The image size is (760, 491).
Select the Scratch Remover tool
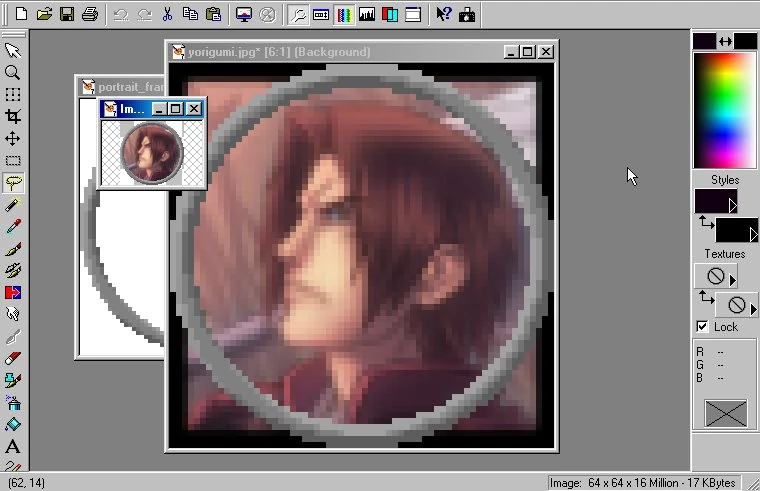click(x=13, y=336)
